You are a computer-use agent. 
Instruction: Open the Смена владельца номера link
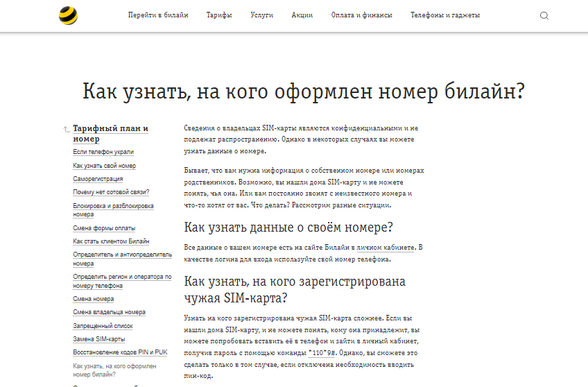(x=109, y=312)
